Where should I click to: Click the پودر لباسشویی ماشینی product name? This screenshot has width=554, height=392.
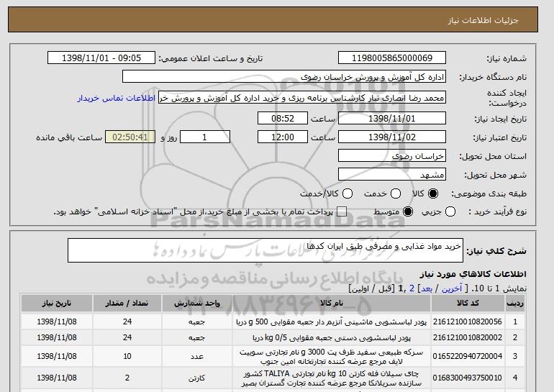point(332,322)
